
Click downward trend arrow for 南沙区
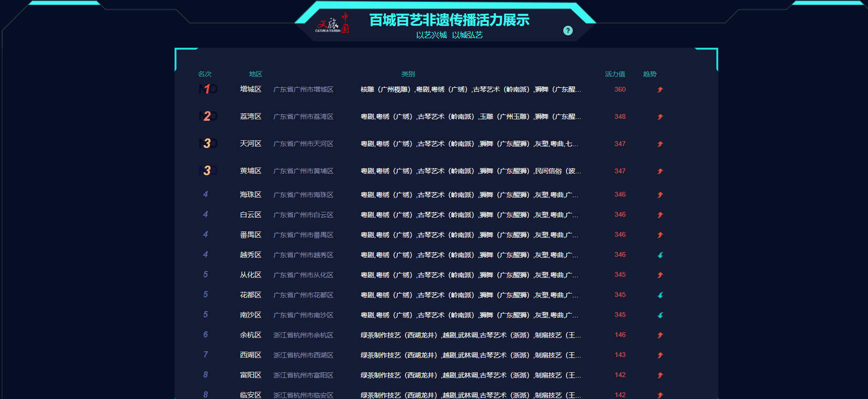point(660,315)
